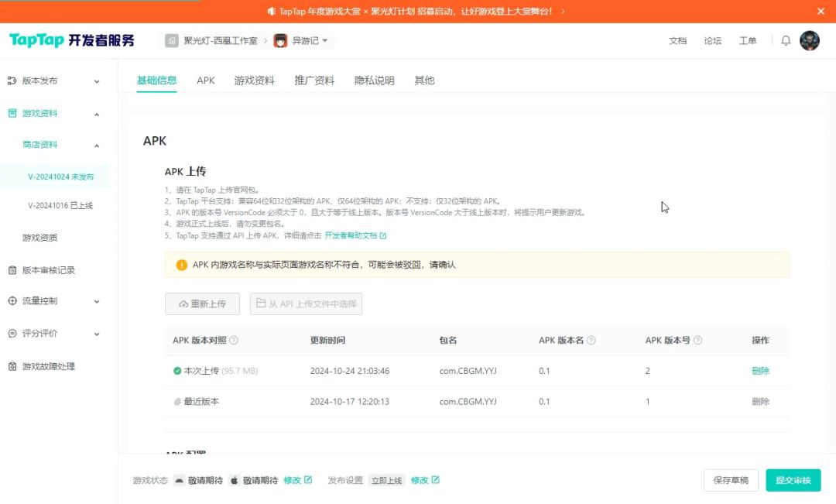Click the 提交审核 button

[793, 480]
